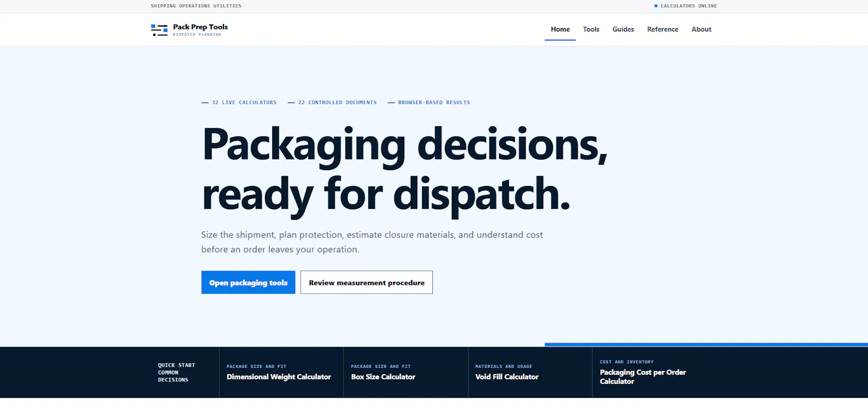
Task: Open the Box Size Calculator link
Action: point(383,377)
